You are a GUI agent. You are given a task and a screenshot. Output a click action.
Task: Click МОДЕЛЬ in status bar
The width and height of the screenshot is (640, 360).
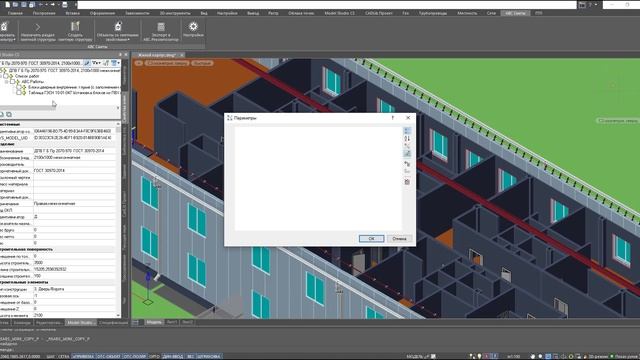pos(415,356)
